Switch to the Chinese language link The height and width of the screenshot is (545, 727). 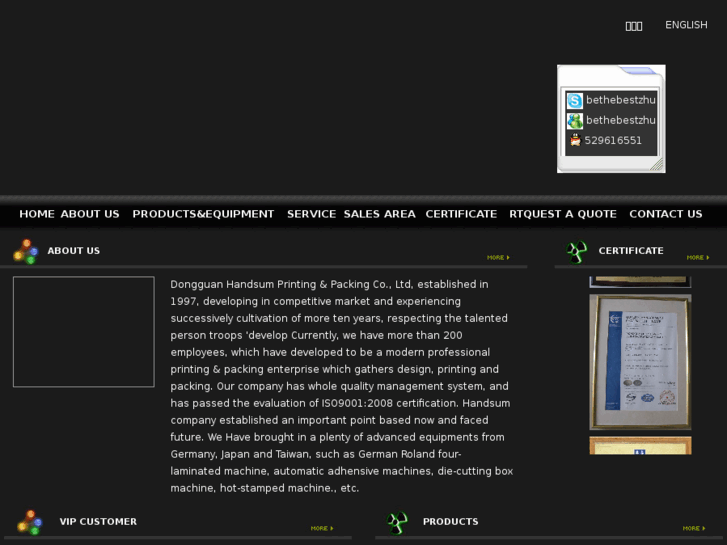tap(634, 26)
